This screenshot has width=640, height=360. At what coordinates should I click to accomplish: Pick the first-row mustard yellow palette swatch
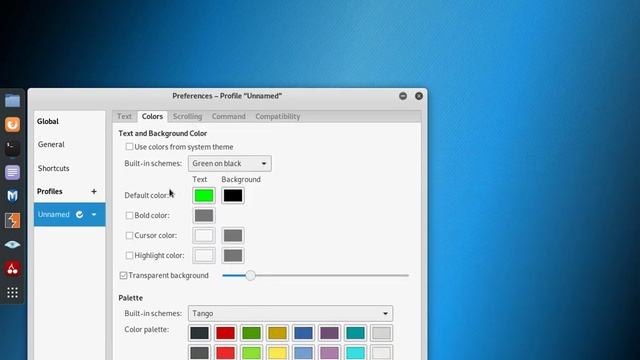[278, 333]
